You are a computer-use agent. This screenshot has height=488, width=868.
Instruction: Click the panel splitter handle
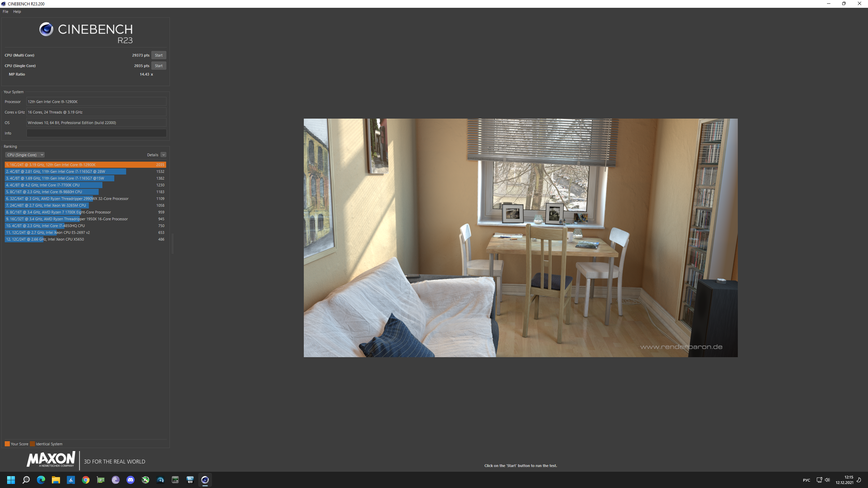click(x=173, y=243)
